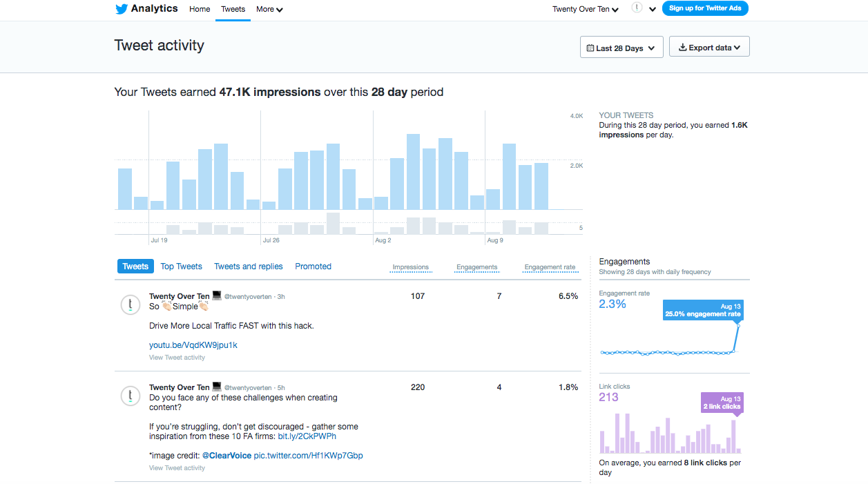The width and height of the screenshot is (868, 484).
Task: Open the youtu.be link in first tweet
Action: [193, 345]
